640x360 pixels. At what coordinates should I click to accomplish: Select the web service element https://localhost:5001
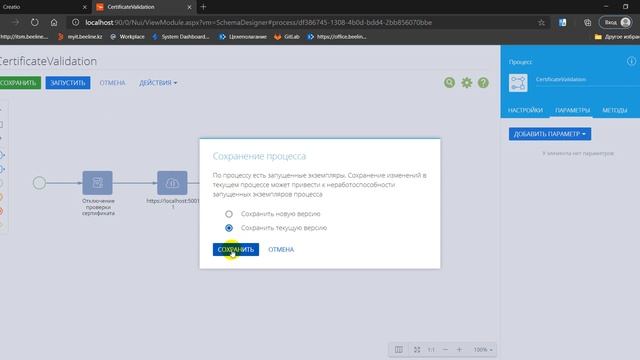point(172,182)
